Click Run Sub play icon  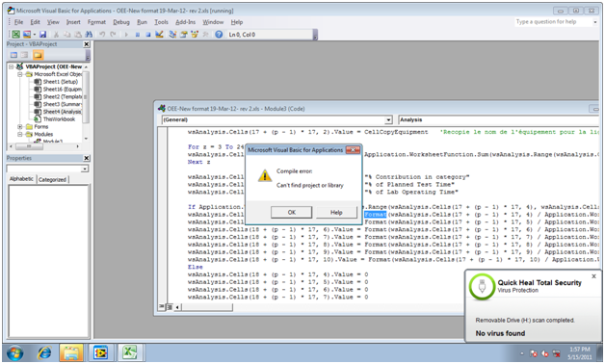126,35
